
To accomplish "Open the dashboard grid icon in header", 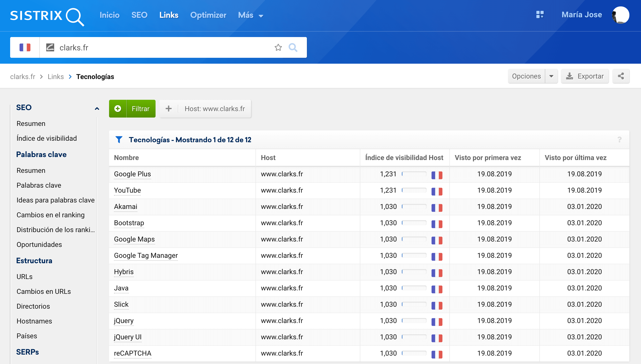I will (x=540, y=15).
